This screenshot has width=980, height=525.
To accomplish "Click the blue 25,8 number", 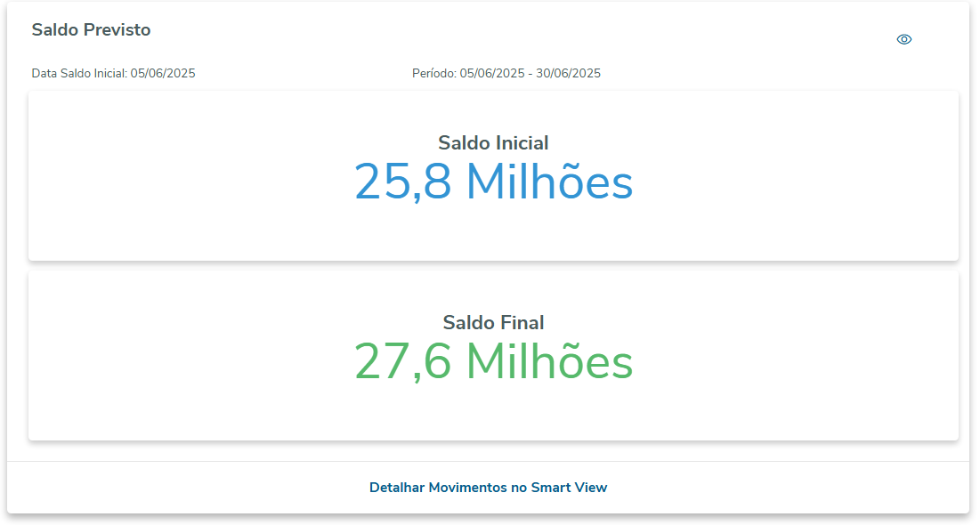I will point(402,182).
